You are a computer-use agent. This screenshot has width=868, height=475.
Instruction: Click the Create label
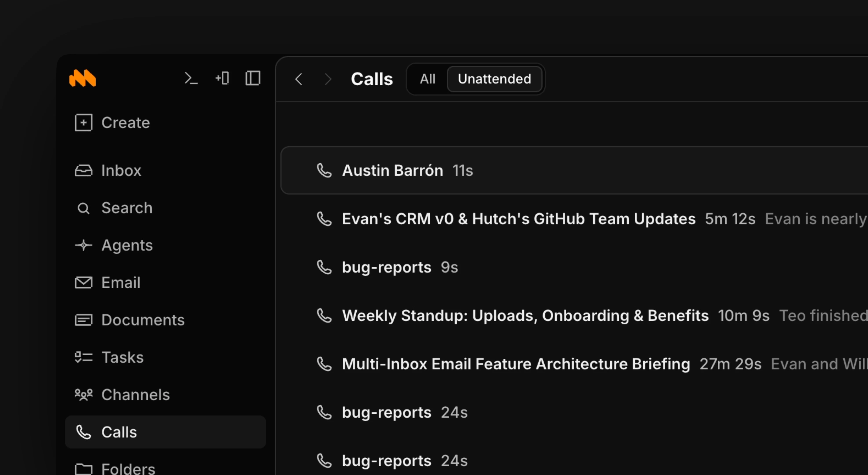click(126, 122)
